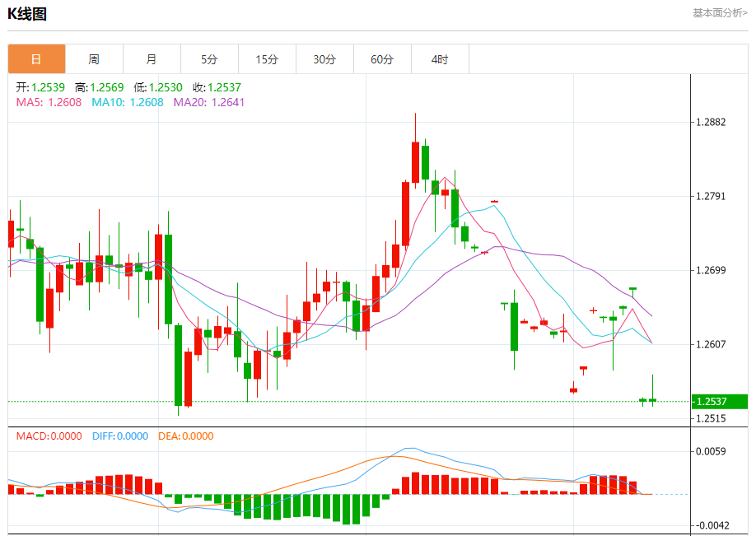The height and width of the screenshot is (536, 756).
Task: Click the DEA value label
Action: tap(185, 436)
